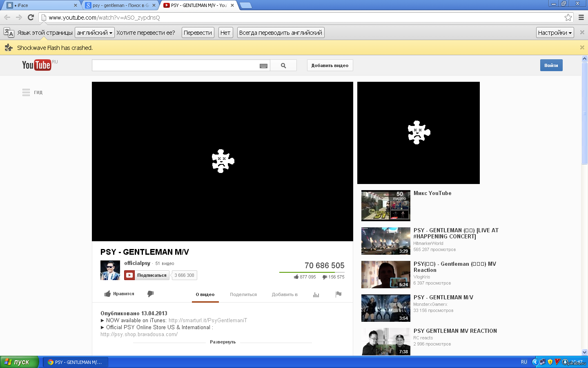Open the PSY - GENTLEMAN M/V thumbnail by MonsterxGamerx
The height and width of the screenshot is (368, 588).
pos(386,308)
